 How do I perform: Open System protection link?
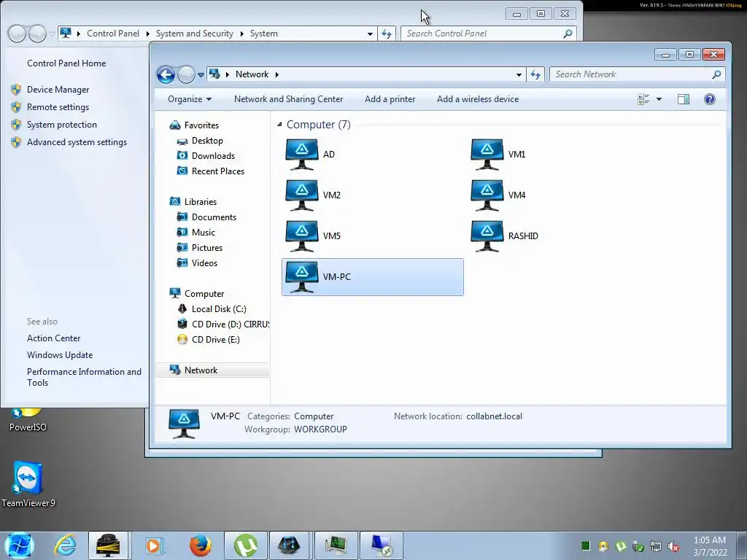click(62, 125)
